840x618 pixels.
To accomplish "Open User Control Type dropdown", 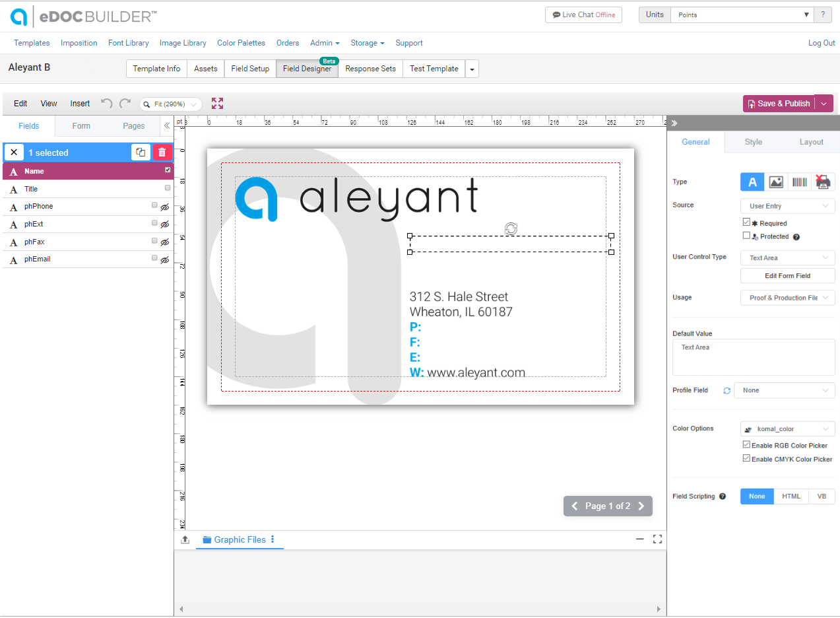I will click(788, 257).
